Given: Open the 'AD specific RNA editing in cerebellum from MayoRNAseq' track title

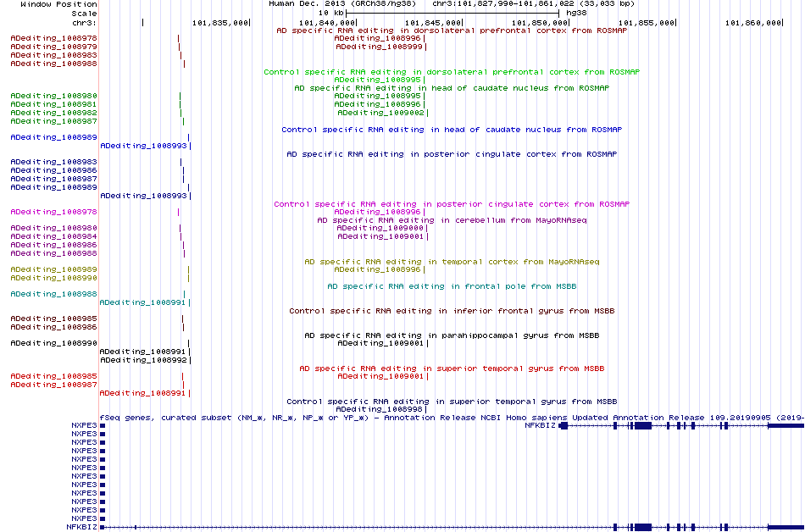Looking at the screenshot, I should (x=452, y=220).
